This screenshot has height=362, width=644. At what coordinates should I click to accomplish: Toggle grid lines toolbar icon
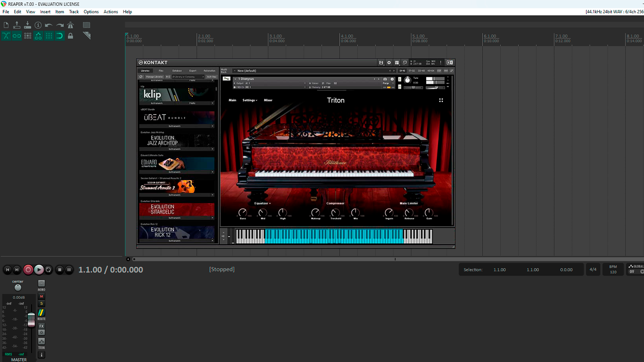click(49, 36)
